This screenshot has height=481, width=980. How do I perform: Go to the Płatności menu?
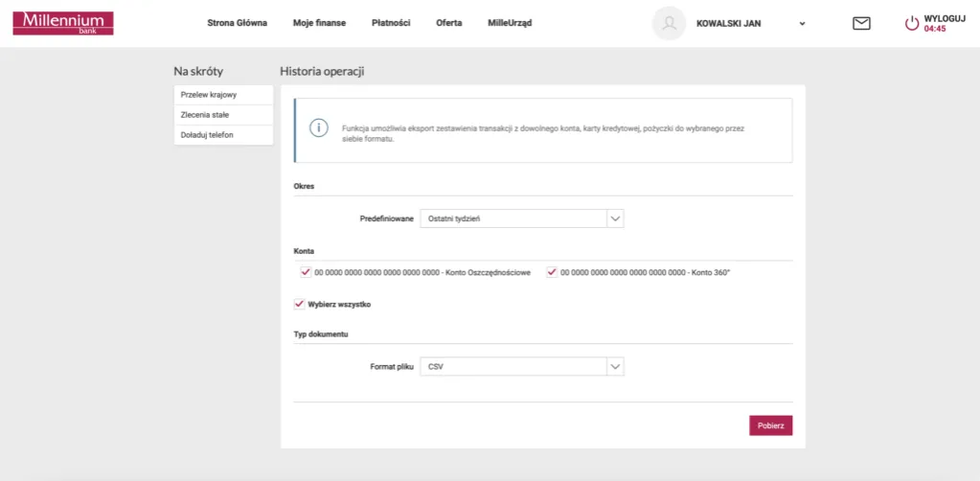(391, 23)
